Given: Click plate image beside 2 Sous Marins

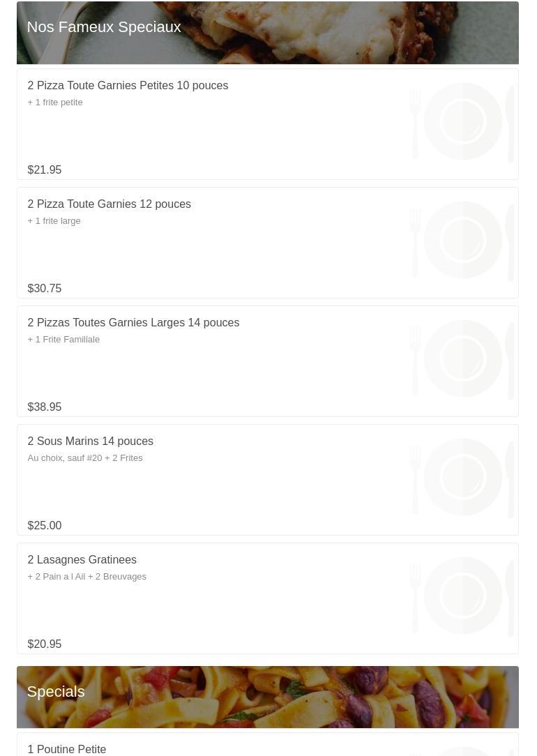Looking at the screenshot, I should click(x=462, y=478).
